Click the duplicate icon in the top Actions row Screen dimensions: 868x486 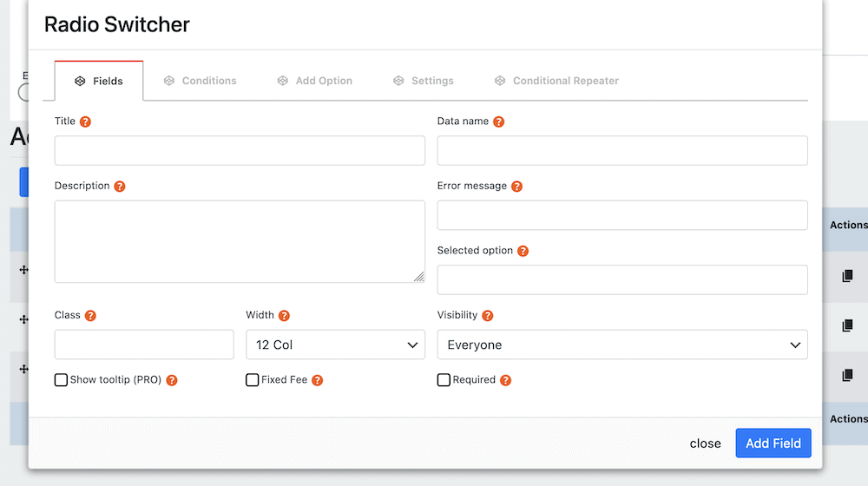pyautogui.click(x=847, y=276)
